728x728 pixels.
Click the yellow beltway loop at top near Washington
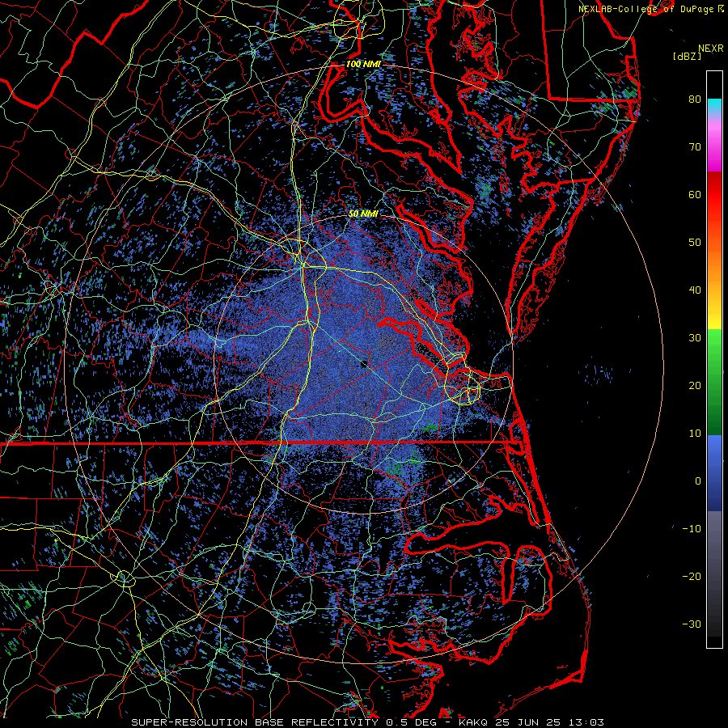[x=358, y=18]
